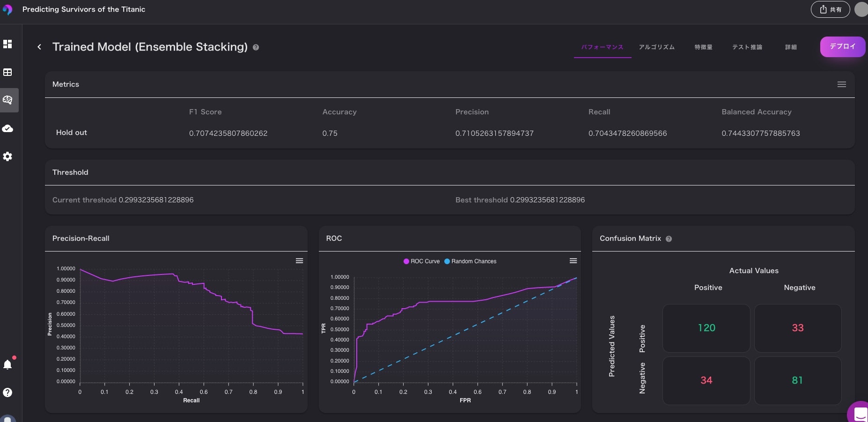Open the user avatar in the top right

861,9
